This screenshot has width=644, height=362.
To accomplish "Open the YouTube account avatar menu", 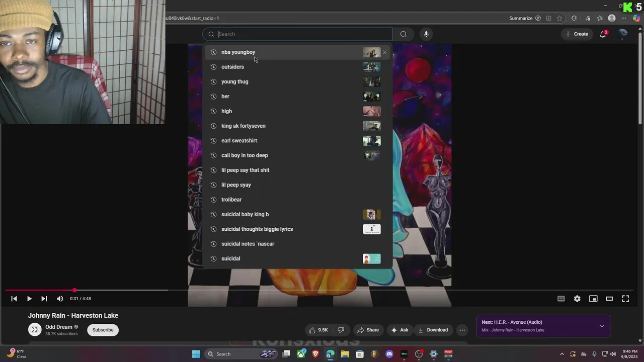I will (x=623, y=34).
